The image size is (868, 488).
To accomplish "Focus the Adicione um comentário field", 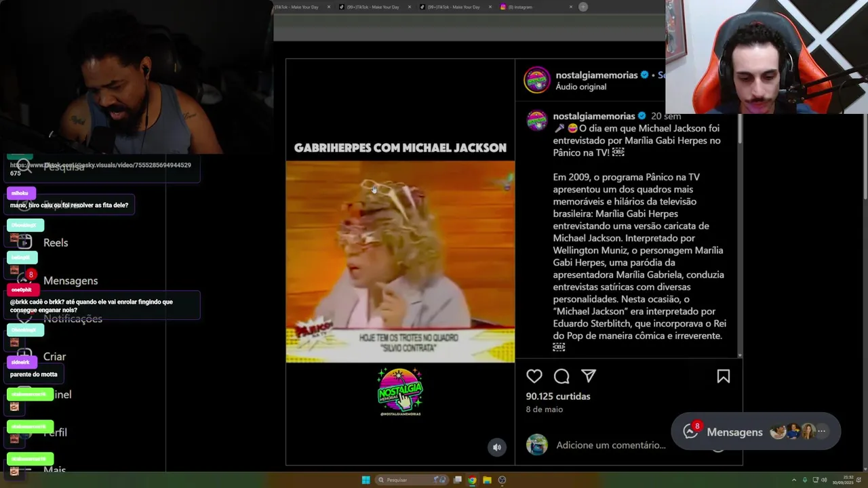I will pyautogui.click(x=611, y=445).
